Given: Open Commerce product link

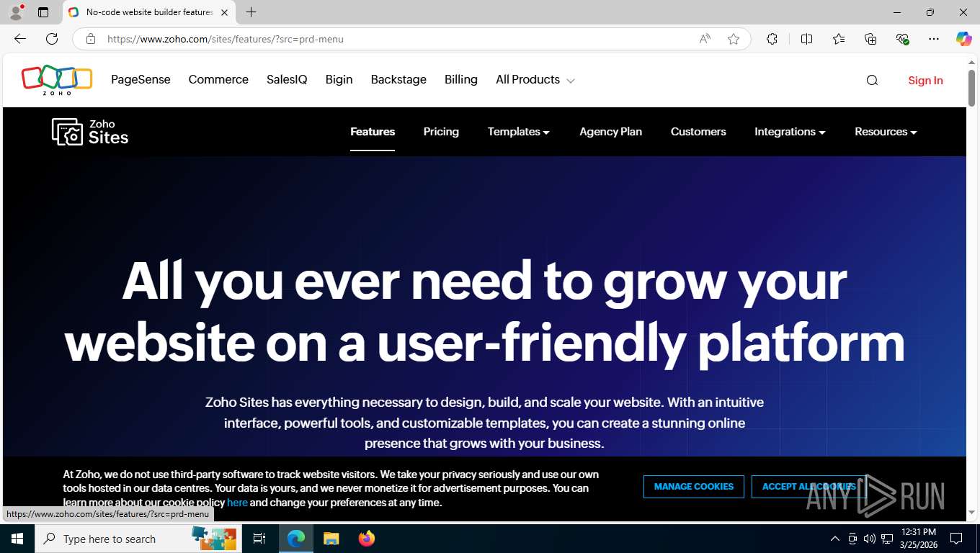Looking at the screenshot, I should click(218, 79).
